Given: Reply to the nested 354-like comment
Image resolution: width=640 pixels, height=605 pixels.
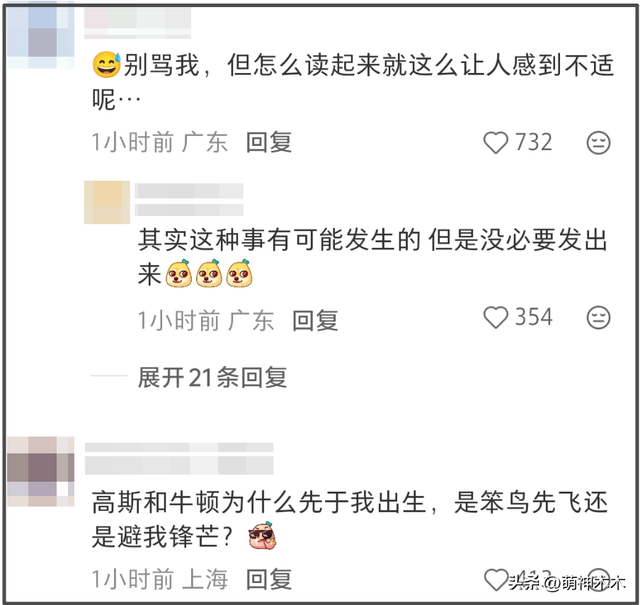Looking at the screenshot, I should pos(315,320).
